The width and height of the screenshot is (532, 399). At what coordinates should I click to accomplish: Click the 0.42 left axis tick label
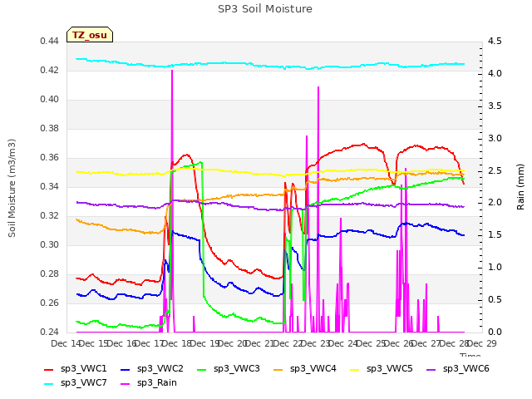49,71
